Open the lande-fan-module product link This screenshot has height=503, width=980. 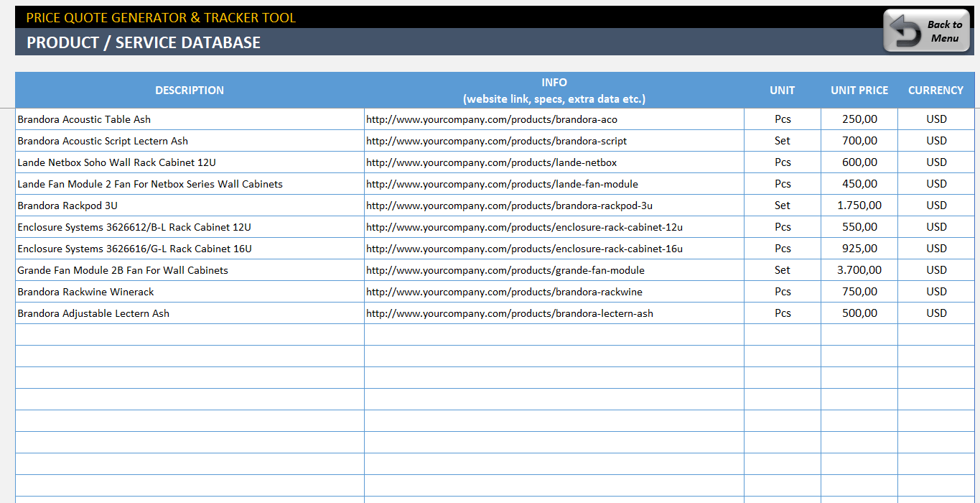[x=502, y=184]
